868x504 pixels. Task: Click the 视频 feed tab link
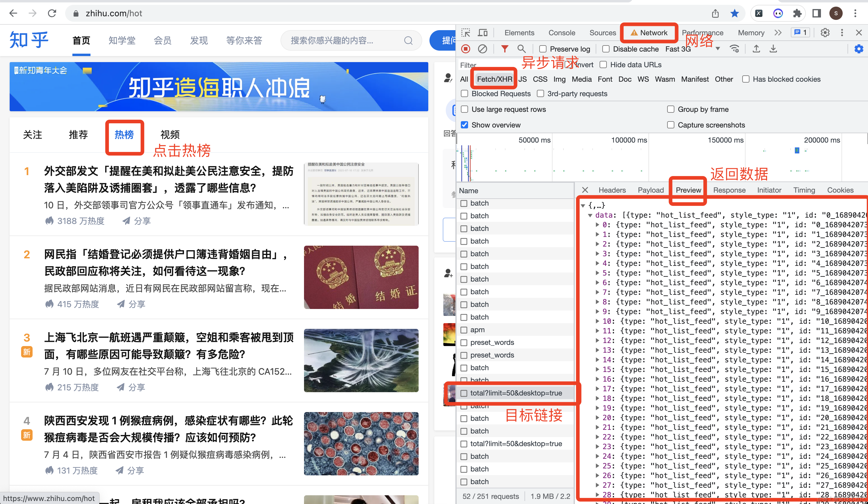(x=170, y=135)
